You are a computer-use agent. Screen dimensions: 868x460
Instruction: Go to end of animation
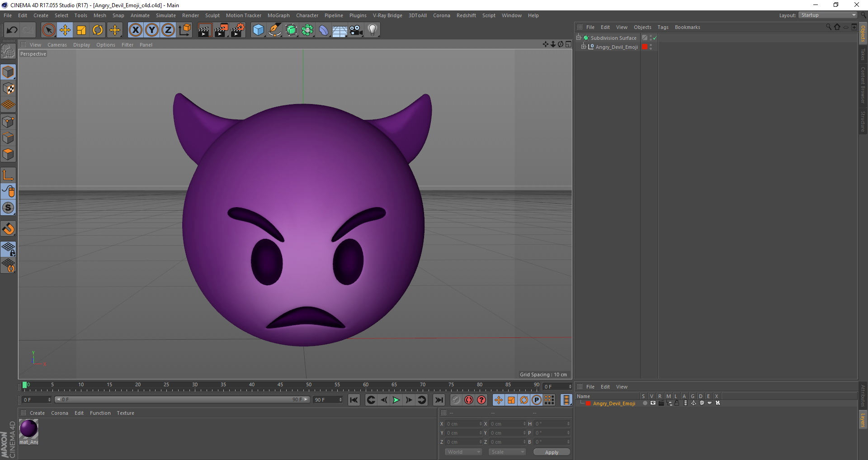point(439,400)
